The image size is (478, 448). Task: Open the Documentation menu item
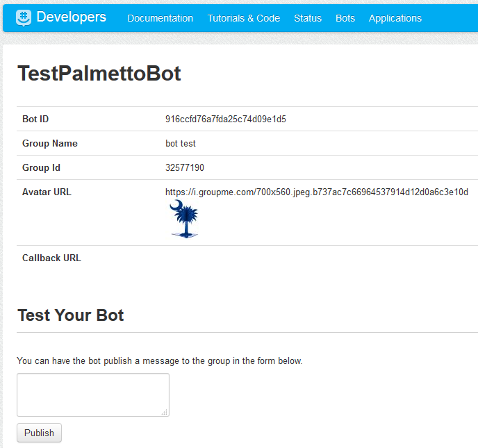pyautogui.click(x=160, y=18)
